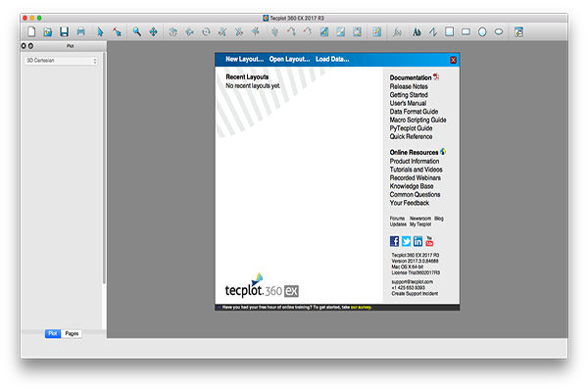
Task: Switch to the Plot tab
Action: point(53,333)
